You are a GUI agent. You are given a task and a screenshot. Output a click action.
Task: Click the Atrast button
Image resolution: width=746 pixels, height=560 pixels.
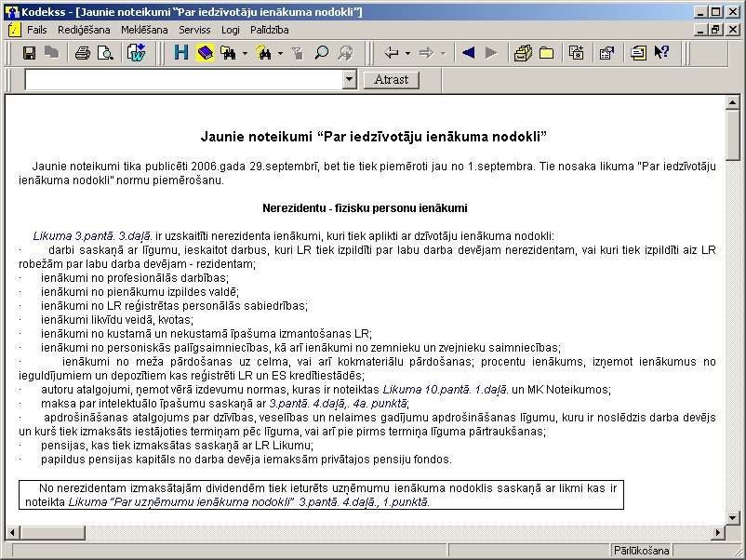click(x=391, y=79)
